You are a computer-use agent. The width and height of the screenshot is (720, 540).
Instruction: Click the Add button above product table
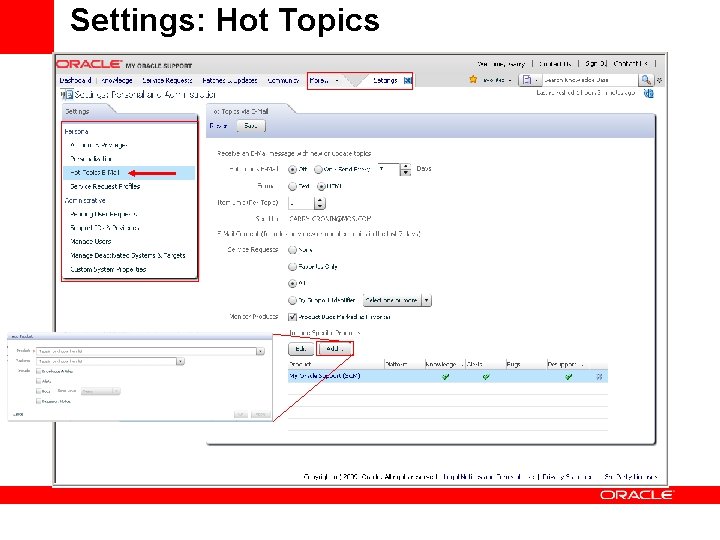tap(335, 349)
